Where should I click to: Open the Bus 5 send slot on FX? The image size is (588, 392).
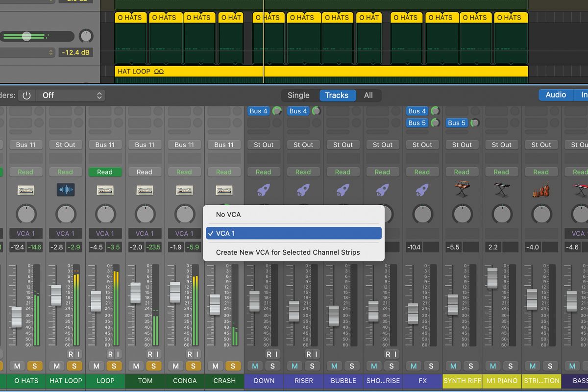point(417,123)
